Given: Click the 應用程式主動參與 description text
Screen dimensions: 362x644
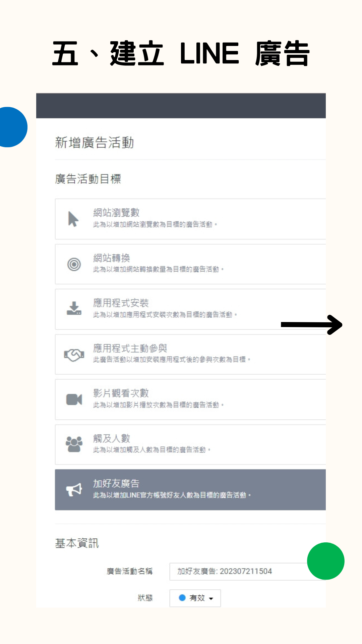Looking at the screenshot, I should [x=172, y=360].
